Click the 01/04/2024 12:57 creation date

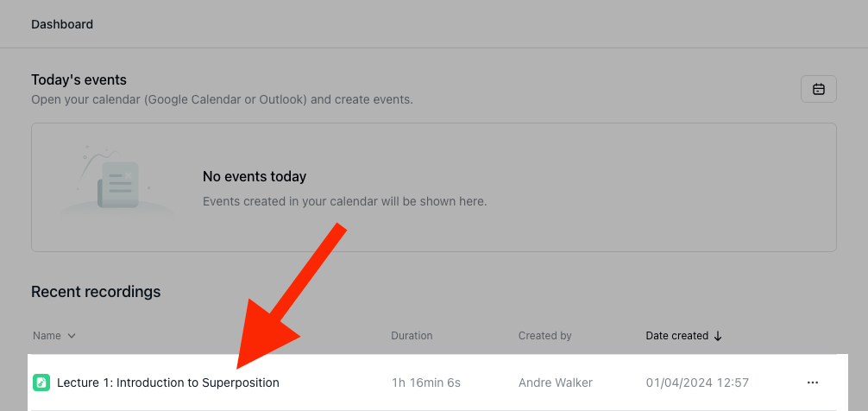[697, 383]
